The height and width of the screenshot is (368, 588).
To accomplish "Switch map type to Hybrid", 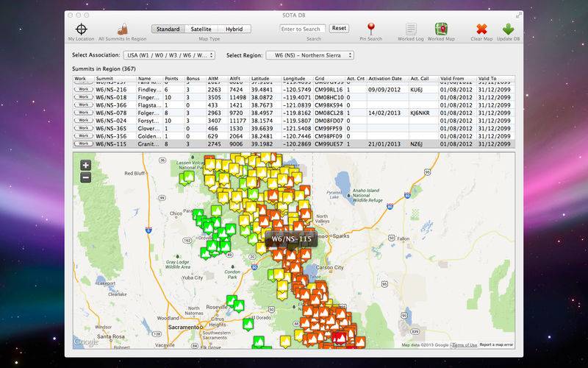I will [234, 29].
